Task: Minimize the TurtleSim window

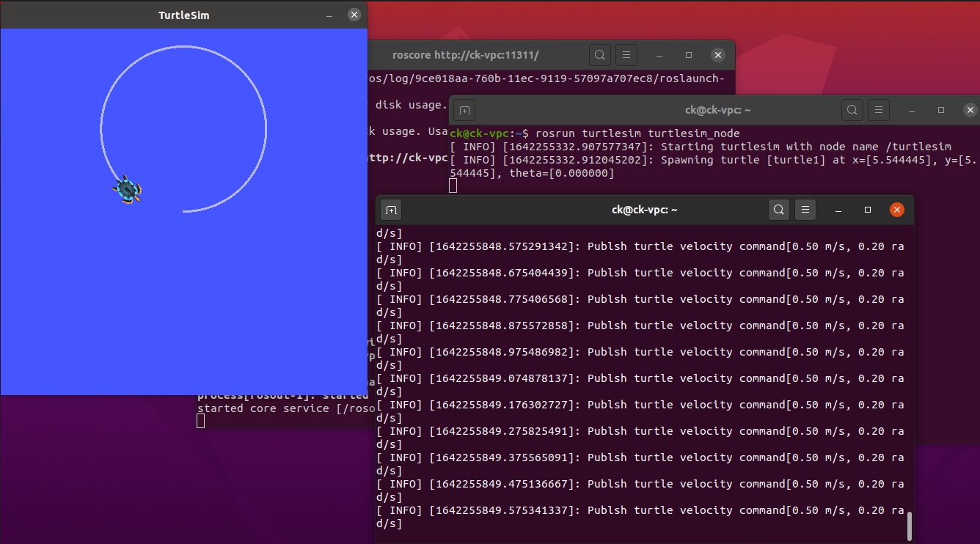Action: [329, 15]
